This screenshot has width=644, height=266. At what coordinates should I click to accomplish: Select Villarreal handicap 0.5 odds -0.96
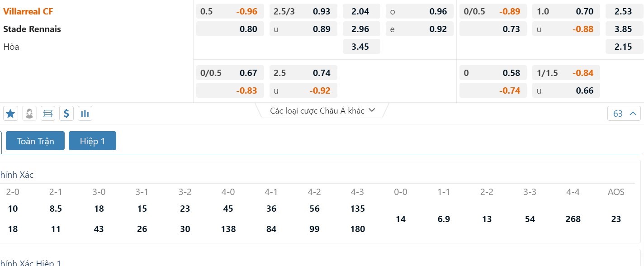coord(246,11)
